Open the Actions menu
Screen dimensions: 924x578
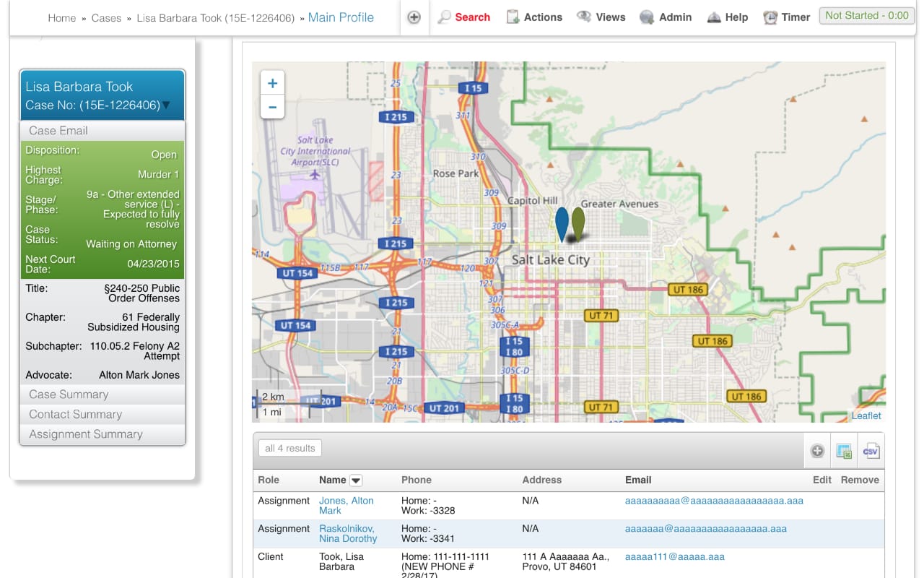(534, 17)
